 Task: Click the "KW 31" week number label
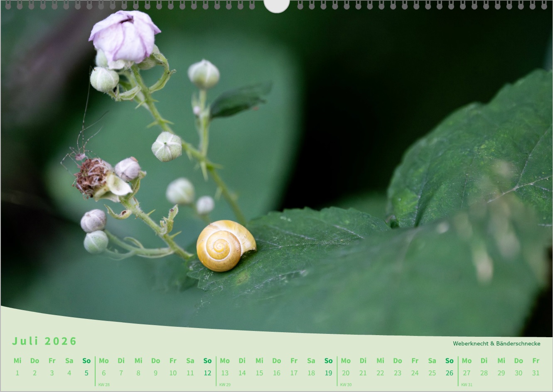click(x=467, y=385)
